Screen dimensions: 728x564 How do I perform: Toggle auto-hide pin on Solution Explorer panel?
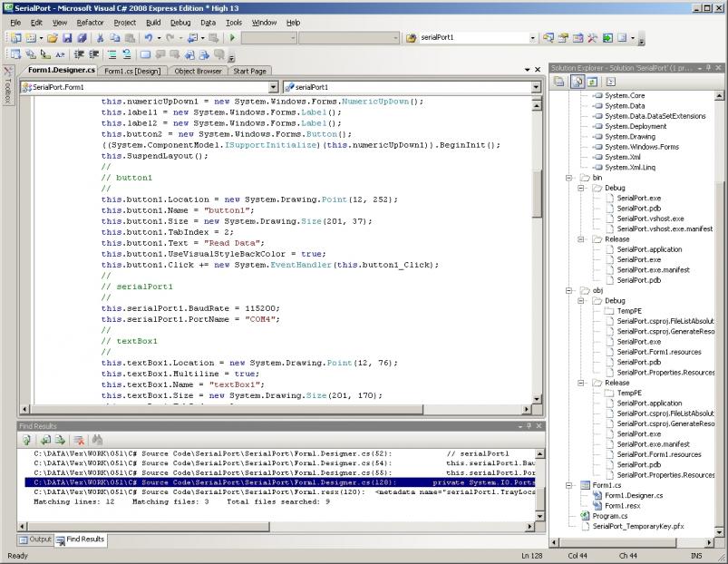[x=710, y=68]
